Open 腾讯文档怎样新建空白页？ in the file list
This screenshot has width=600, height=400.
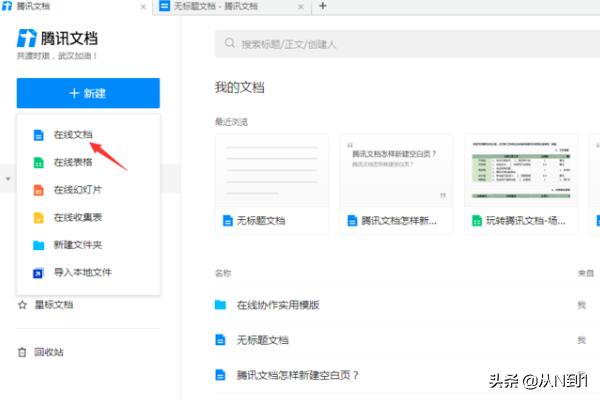pyautogui.click(x=407, y=375)
